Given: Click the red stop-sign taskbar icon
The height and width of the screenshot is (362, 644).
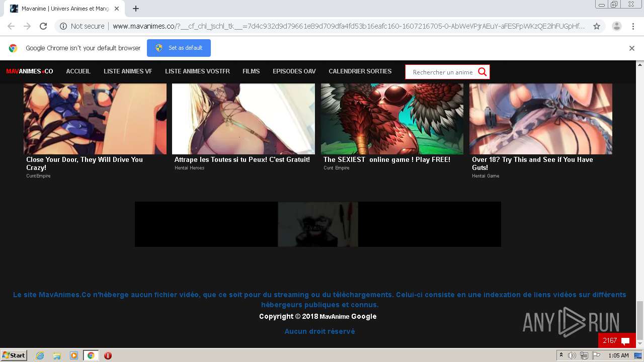Looking at the screenshot, I should tap(108, 355).
